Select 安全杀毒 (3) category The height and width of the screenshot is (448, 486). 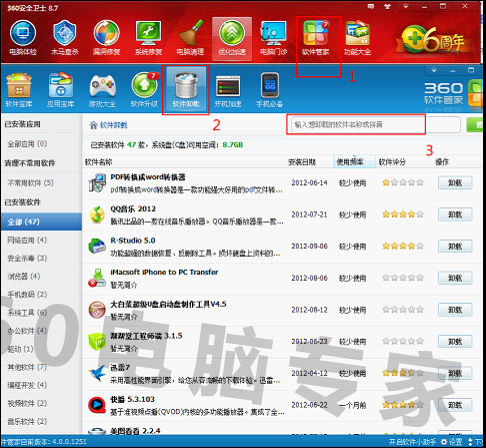point(27,258)
